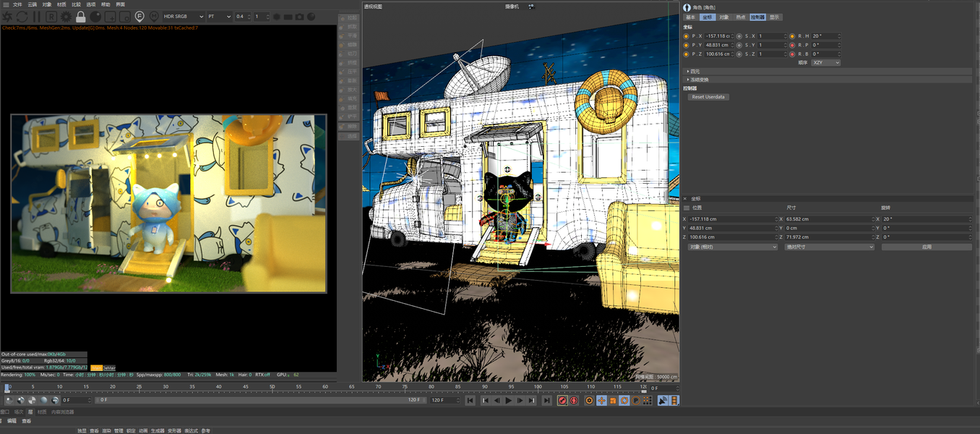Open the 对象 menu in Live Viewer

47,4
